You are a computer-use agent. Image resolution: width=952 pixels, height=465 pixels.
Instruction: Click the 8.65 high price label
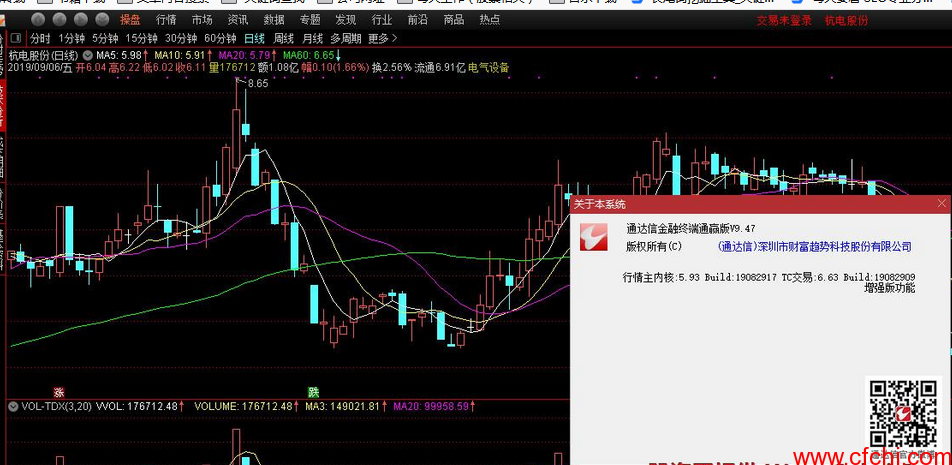pyautogui.click(x=258, y=84)
